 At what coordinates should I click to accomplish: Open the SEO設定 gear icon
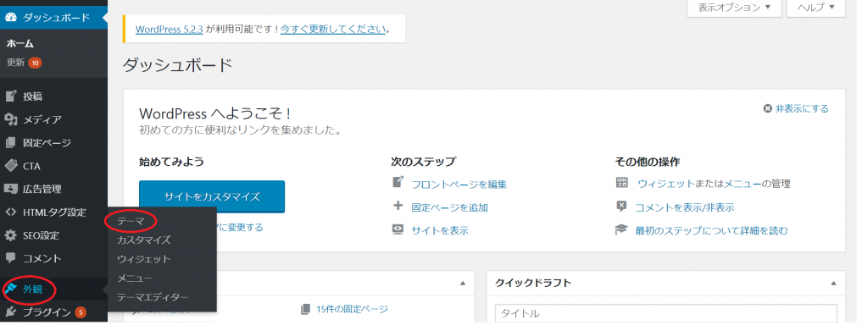[10, 235]
